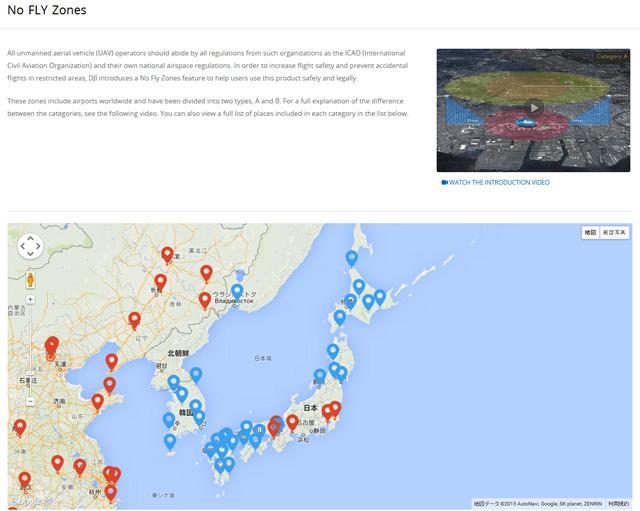
Task: Select the blue marker on 新潟
Action: tap(320, 377)
